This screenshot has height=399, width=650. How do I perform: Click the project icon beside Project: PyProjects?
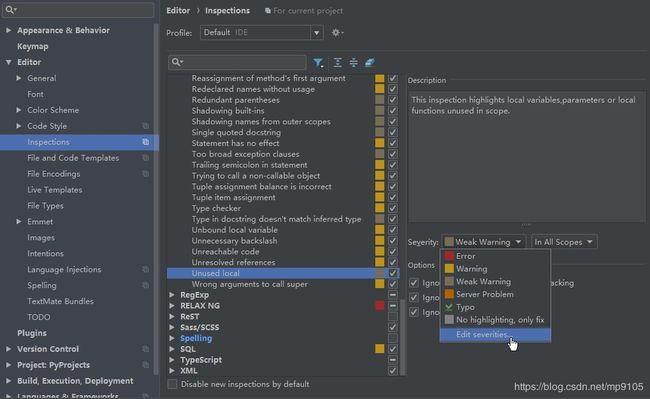pyautogui.click(x=146, y=365)
